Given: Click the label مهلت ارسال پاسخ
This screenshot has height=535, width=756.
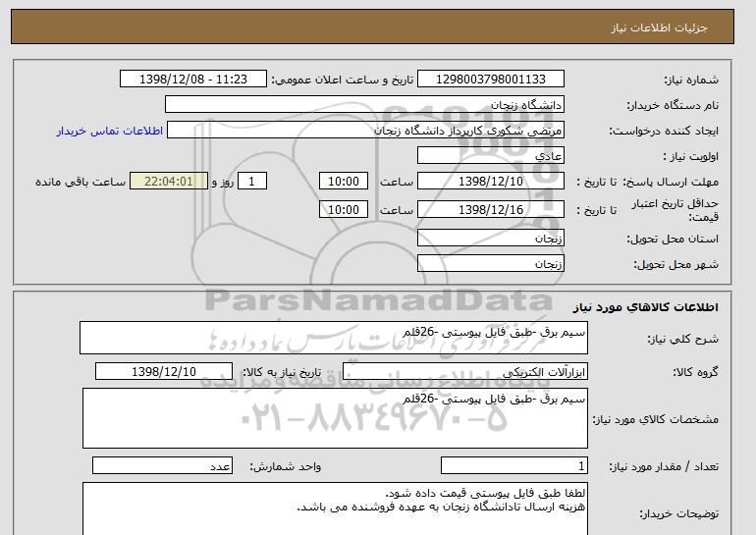Looking at the screenshot, I should pos(672,182).
